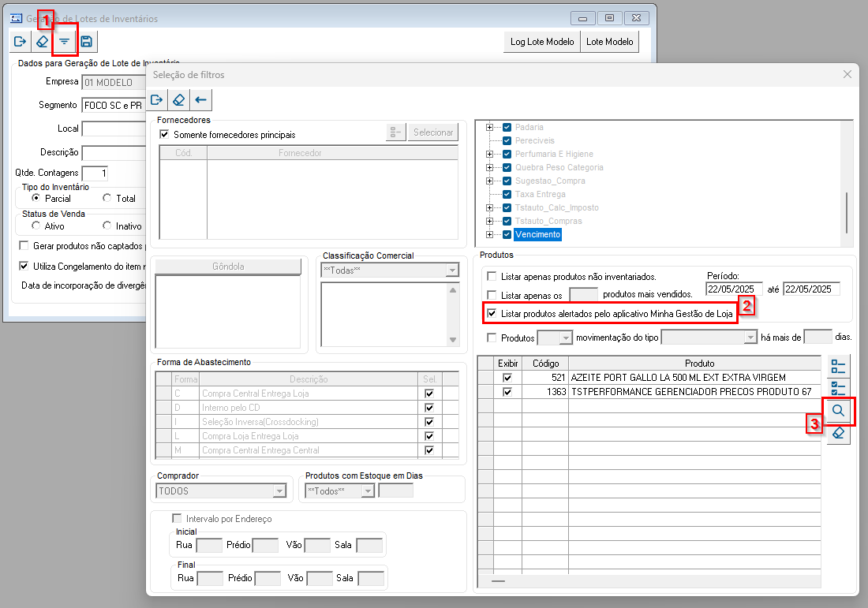Click the select-all list icon beside products grid
The width and height of the screenshot is (868, 608).
tap(838, 367)
